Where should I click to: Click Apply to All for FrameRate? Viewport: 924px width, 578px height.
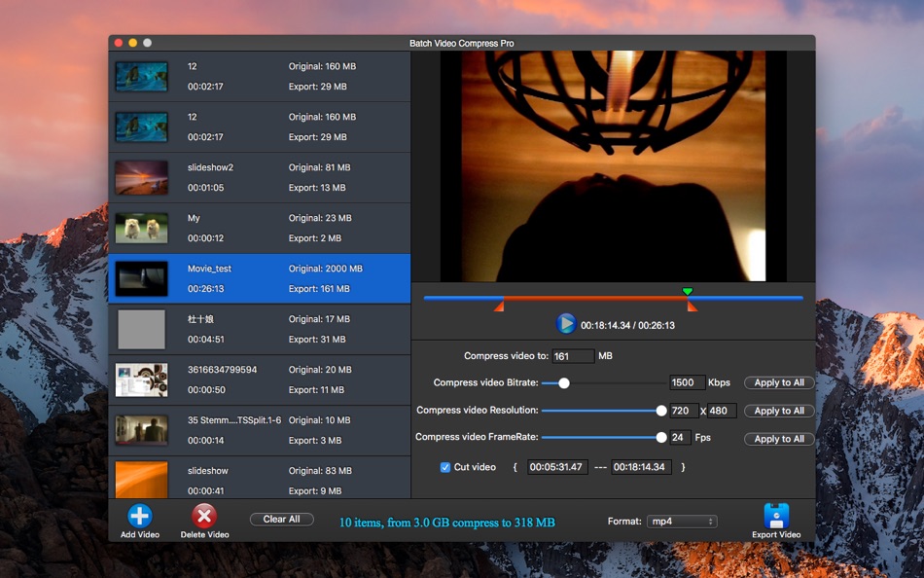point(779,439)
